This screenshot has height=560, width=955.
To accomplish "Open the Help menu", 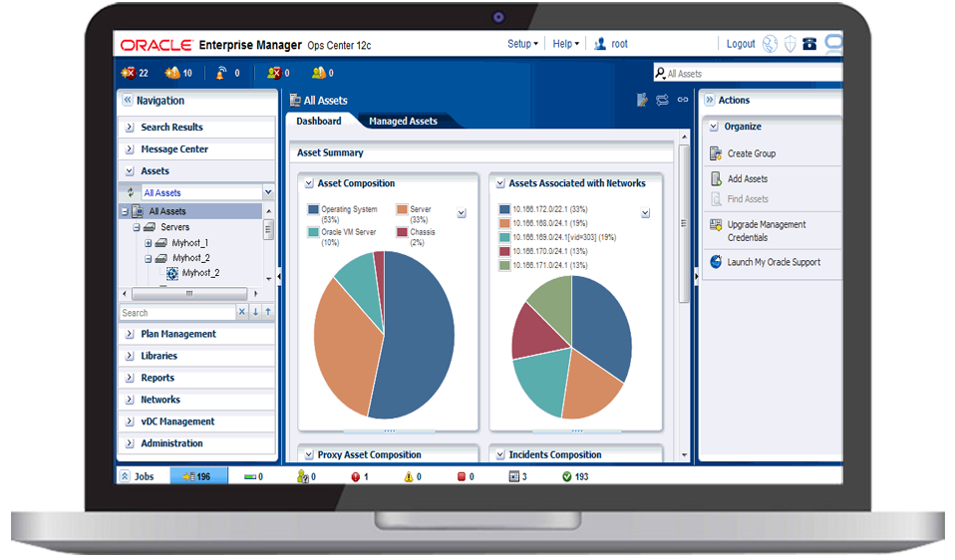I will 566,44.
